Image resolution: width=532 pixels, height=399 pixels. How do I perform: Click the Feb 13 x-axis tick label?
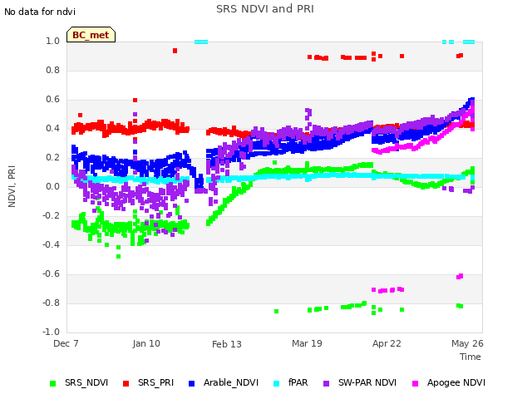coord(227,344)
